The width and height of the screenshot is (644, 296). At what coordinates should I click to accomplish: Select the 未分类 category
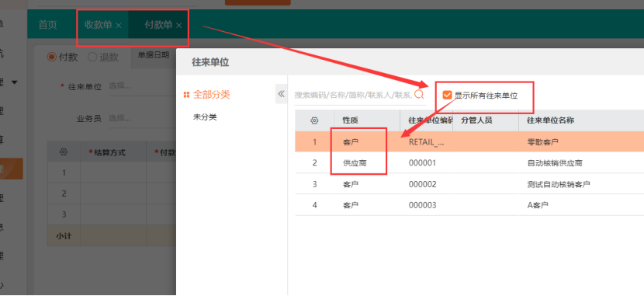[205, 117]
